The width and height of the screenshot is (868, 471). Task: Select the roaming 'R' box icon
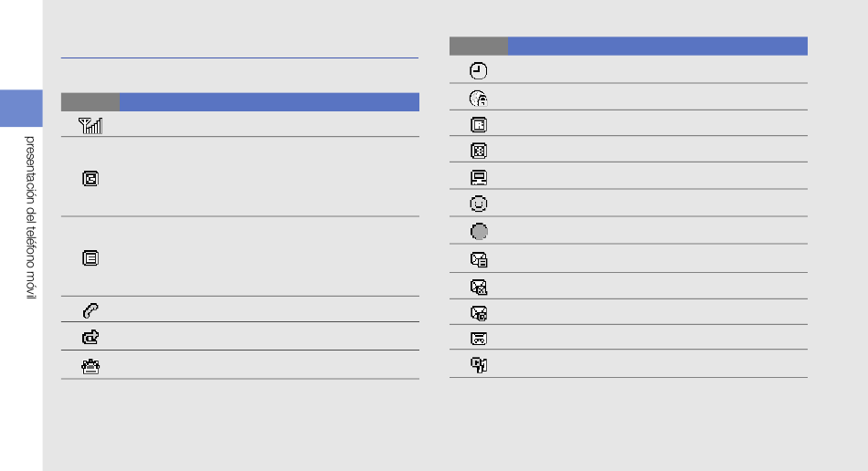click(x=478, y=125)
